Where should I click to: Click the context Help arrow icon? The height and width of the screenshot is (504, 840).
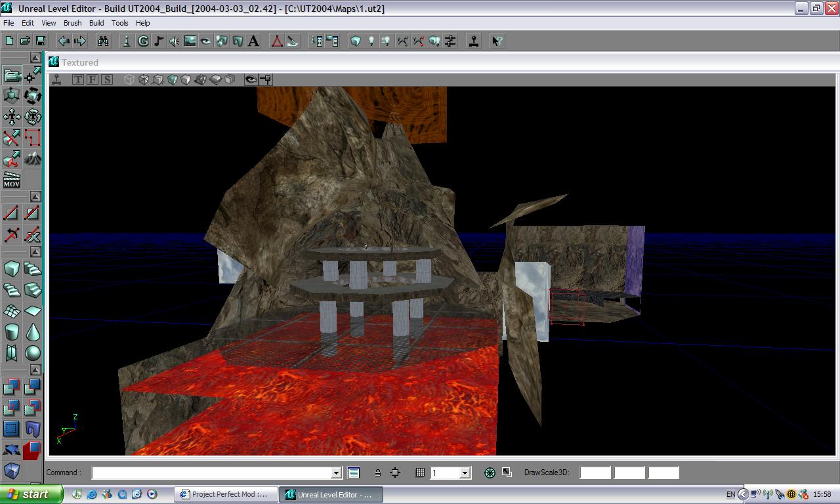click(x=497, y=41)
